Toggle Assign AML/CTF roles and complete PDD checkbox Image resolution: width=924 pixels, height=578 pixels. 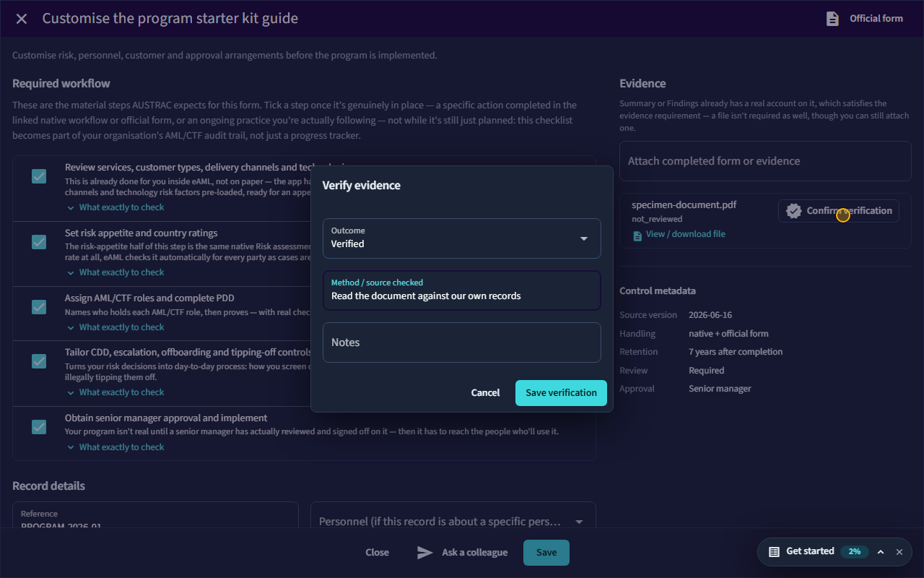pos(39,307)
